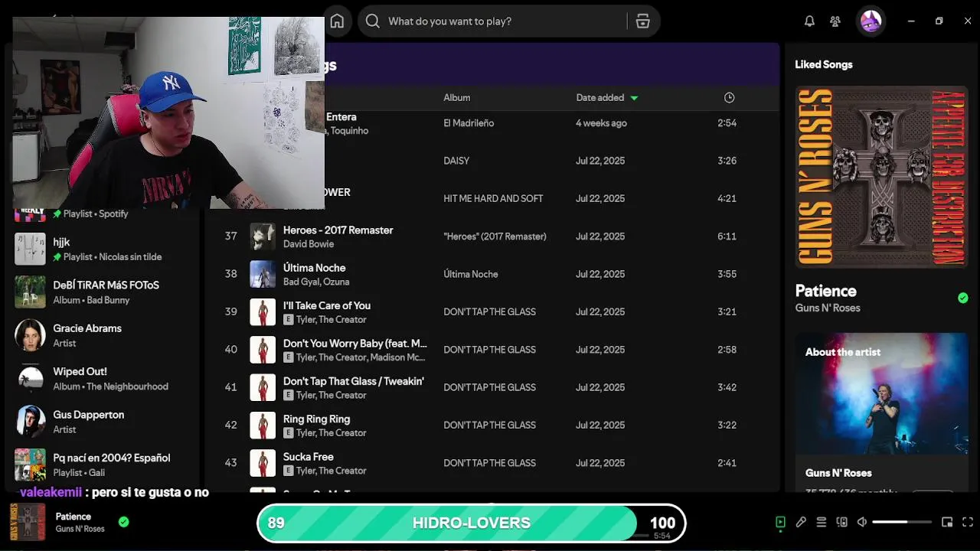The width and height of the screenshot is (980, 551).
Task: Select the Ring Ring Ring track
Action: (x=316, y=419)
